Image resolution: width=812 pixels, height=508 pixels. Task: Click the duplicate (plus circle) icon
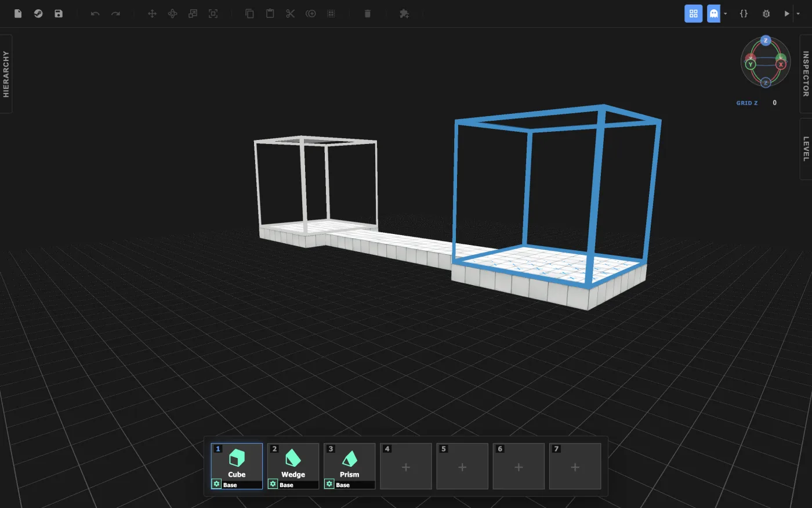[310, 13]
